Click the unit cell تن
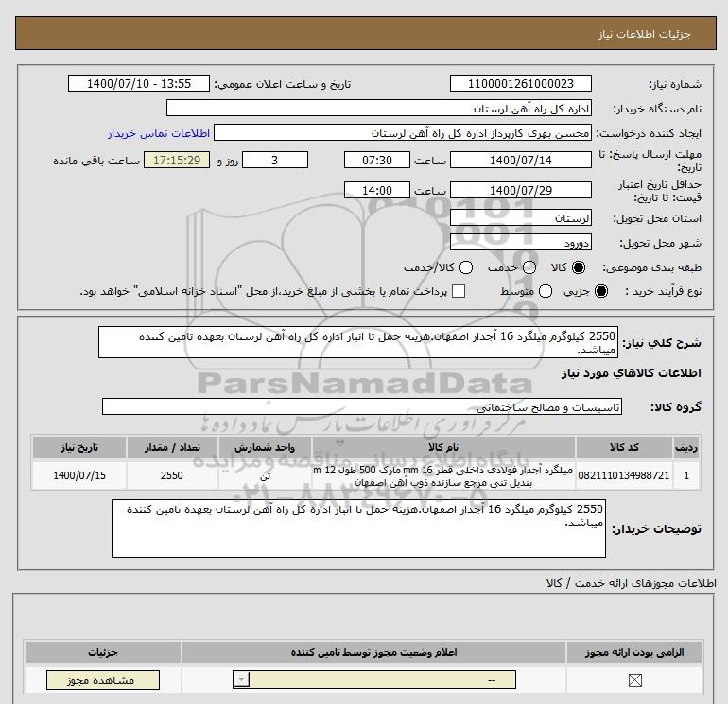 point(265,475)
